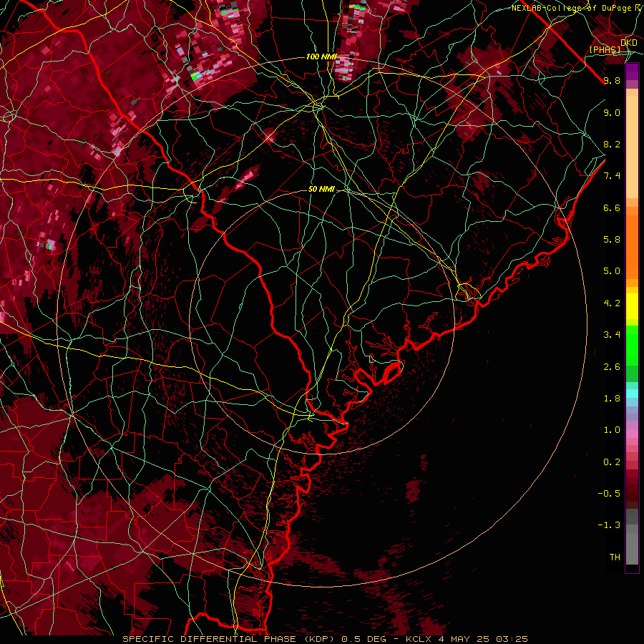The height and width of the screenshot is (644, 644).
Task: Click the 3.4 value on the color scale
Action: [612, 335]
